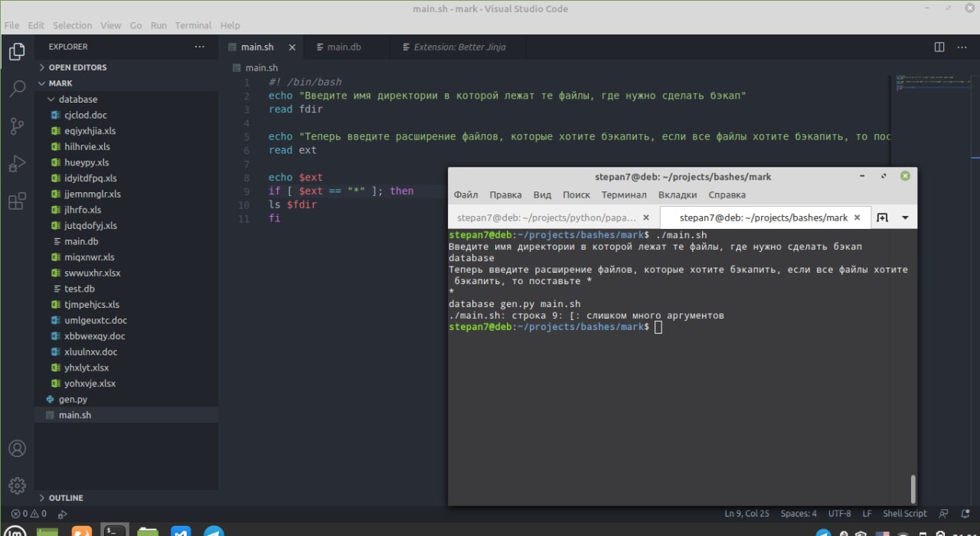Open the Extensions view
This screenshot has height=536, width=980.
(x=17, y=201)
